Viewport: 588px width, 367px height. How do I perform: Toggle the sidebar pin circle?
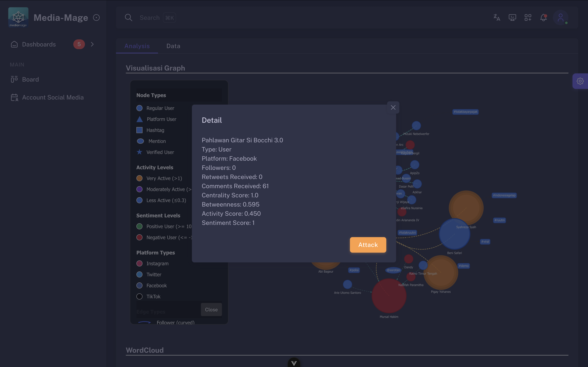(x=96, y=18)
